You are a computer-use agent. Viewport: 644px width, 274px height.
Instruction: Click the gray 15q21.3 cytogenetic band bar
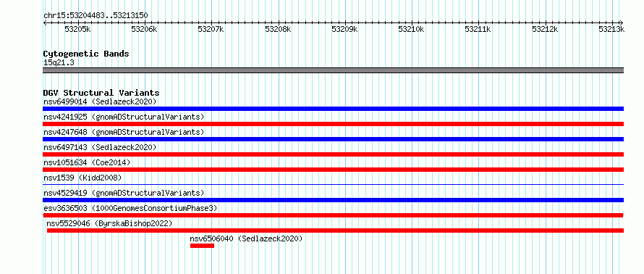(333, 70)
